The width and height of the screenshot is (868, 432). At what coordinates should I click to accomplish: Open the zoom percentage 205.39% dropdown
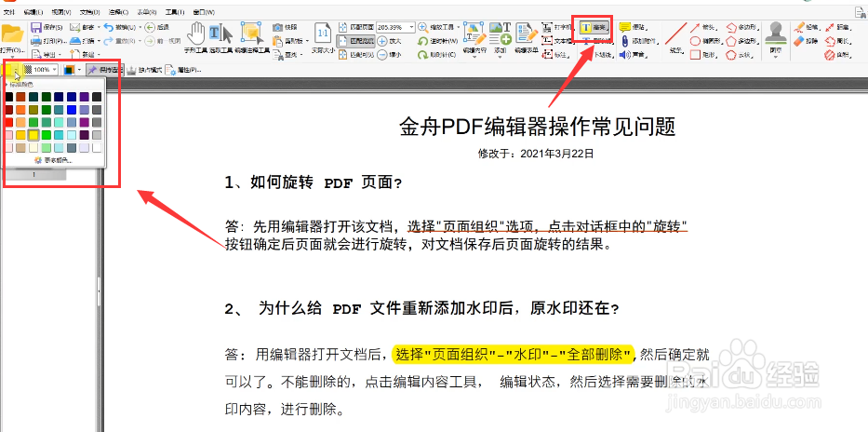point(411,27)
